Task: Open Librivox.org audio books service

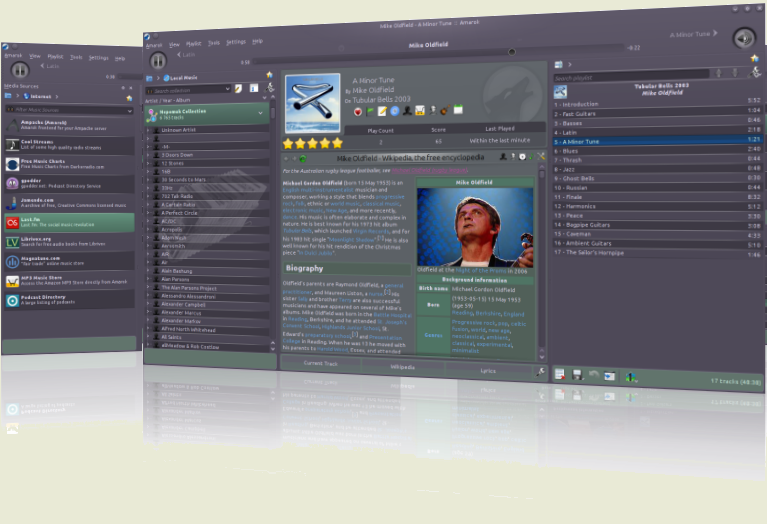Action: (69, 241)
